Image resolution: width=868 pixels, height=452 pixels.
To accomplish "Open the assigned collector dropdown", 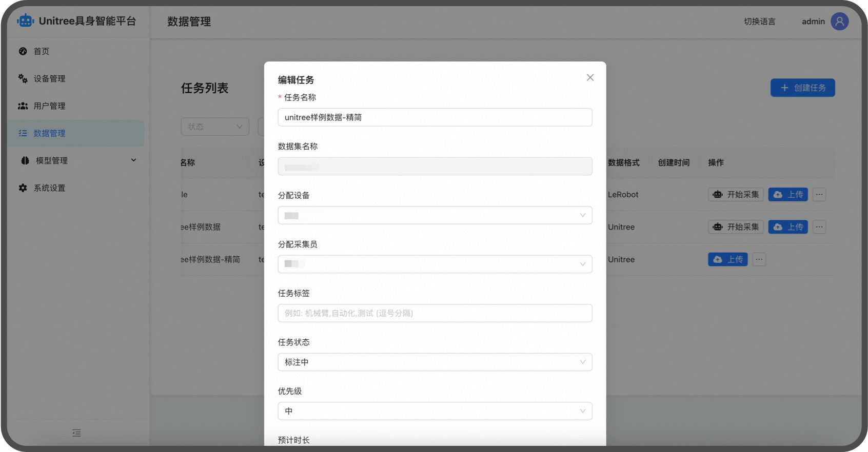I will [435, 264].
